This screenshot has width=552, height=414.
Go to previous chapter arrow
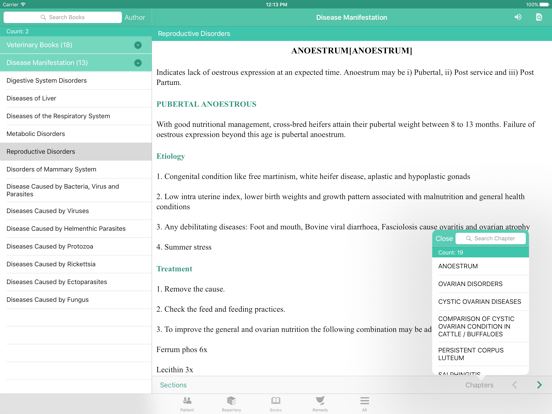click(514, 385)
